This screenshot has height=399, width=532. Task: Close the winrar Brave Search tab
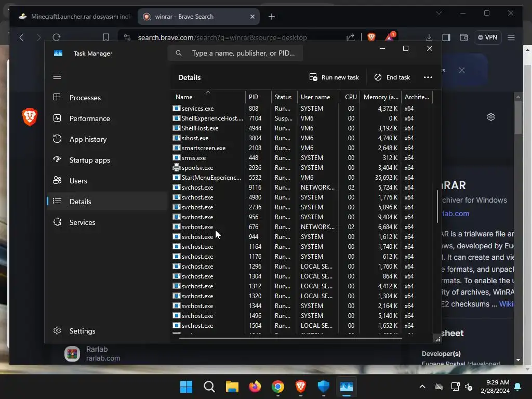click(x=252, y=17)
